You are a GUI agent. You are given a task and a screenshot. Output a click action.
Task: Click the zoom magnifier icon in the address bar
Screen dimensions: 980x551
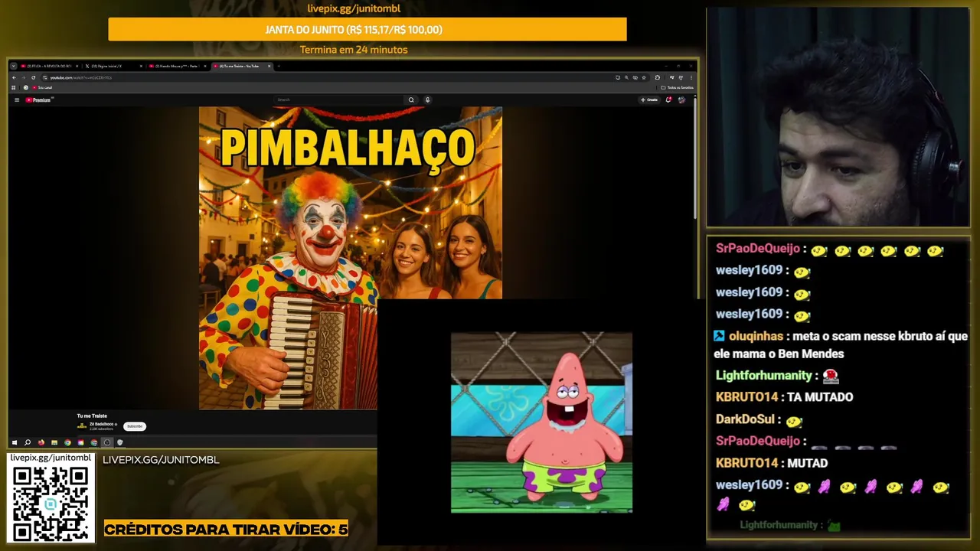click(626, 77)
